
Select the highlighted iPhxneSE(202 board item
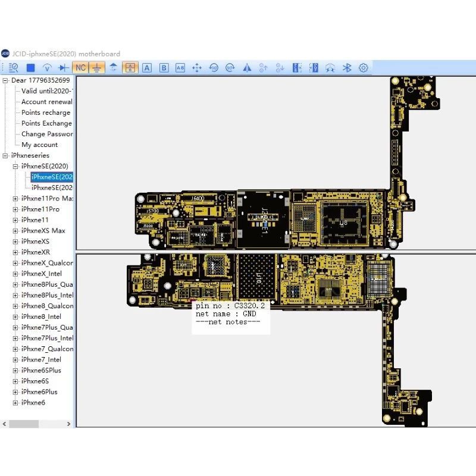click(52, 177)
